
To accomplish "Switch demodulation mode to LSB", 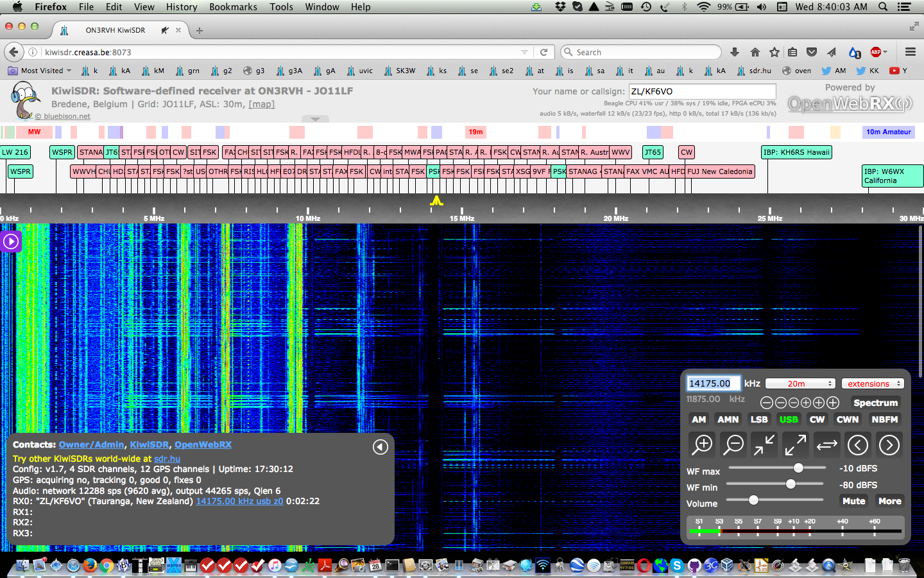I will click(759, 419).
